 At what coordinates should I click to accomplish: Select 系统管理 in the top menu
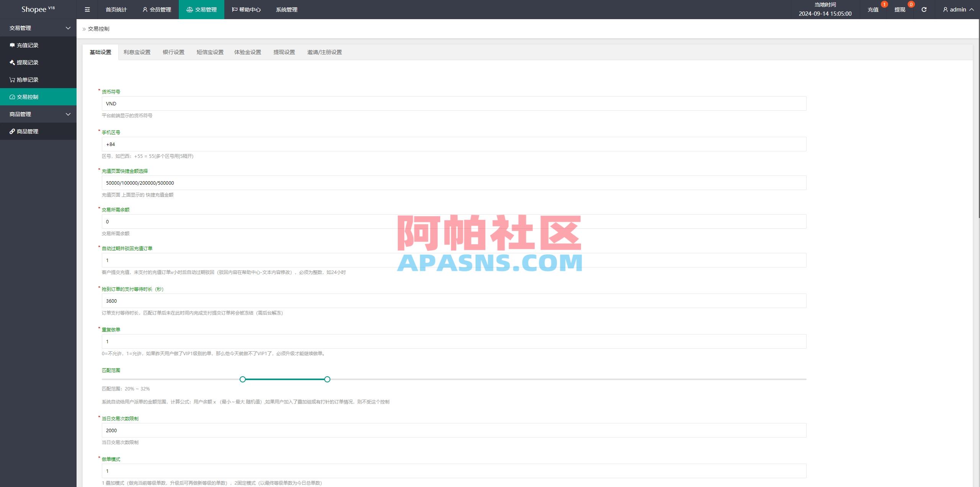tap(286, 9)
